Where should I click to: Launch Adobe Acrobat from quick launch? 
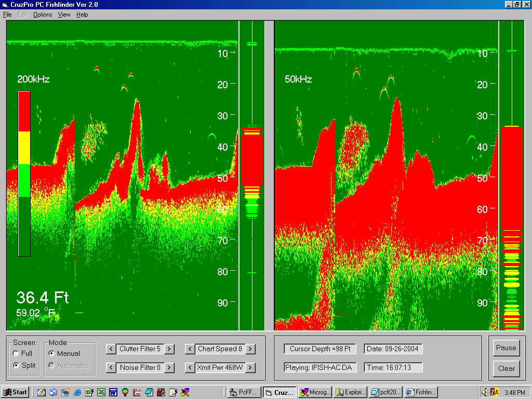click(137, 393)
